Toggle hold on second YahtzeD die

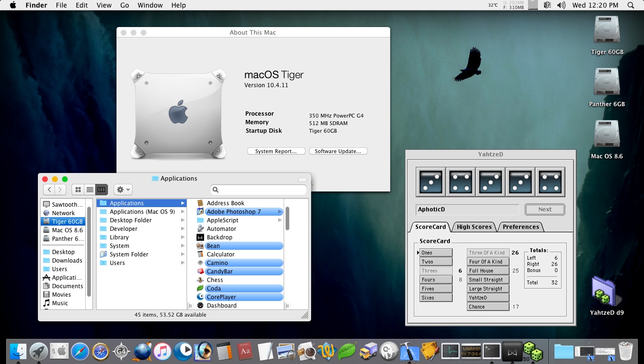(461, 182)
